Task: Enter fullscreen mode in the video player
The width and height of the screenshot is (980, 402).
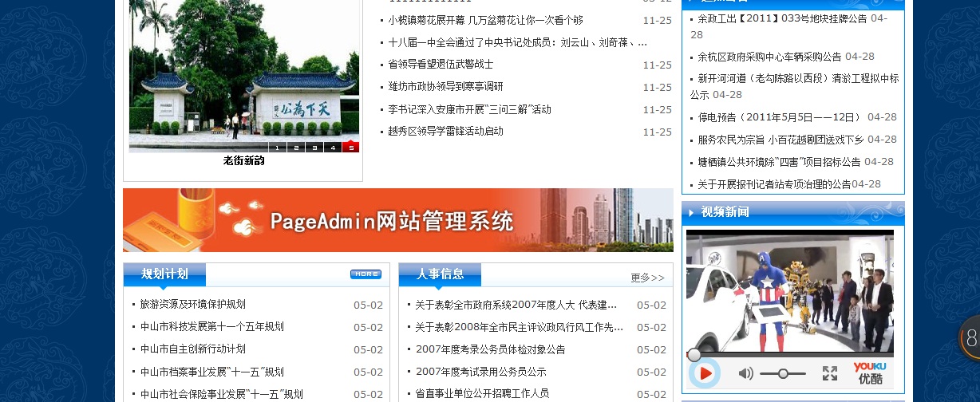Action: click(829, 373)
